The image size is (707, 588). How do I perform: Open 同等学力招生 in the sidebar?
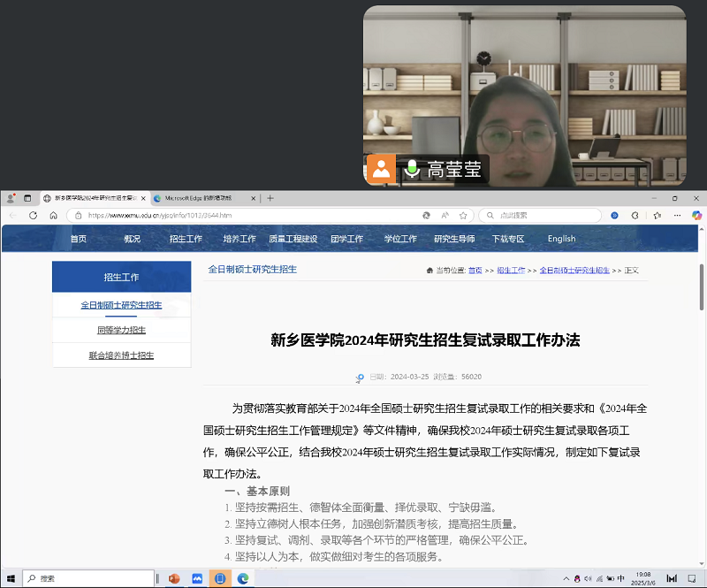[x=121, y=330]
